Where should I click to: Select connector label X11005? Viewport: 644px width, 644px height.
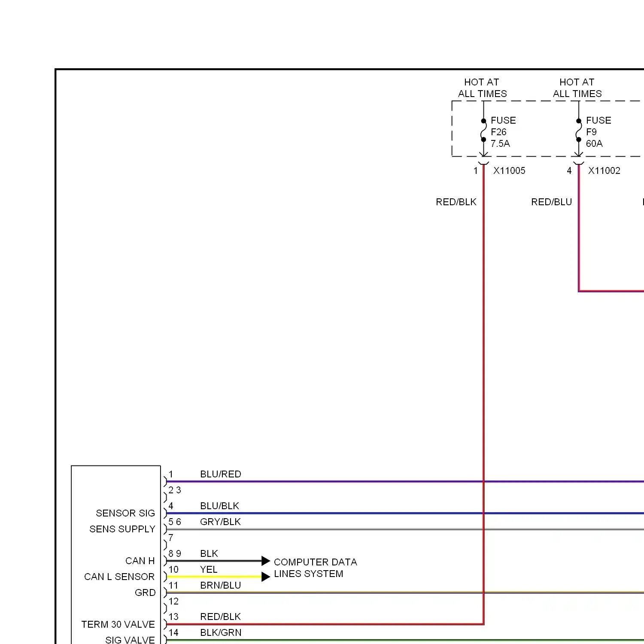(x=509, y=170)
